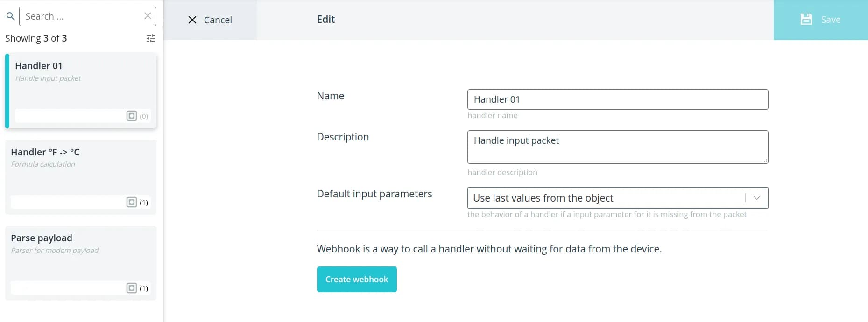Click the Cancel X icon

(192, 20)
